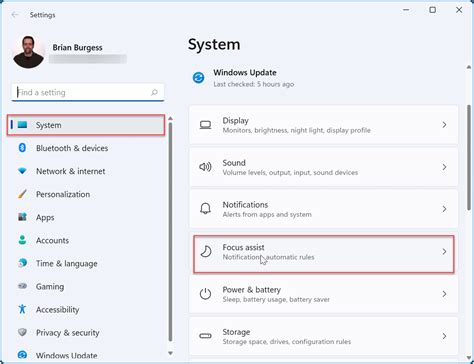This screenshot has width=474, height=364.
Task: Select System in the sidebar
Action: (x=86, y=125)
